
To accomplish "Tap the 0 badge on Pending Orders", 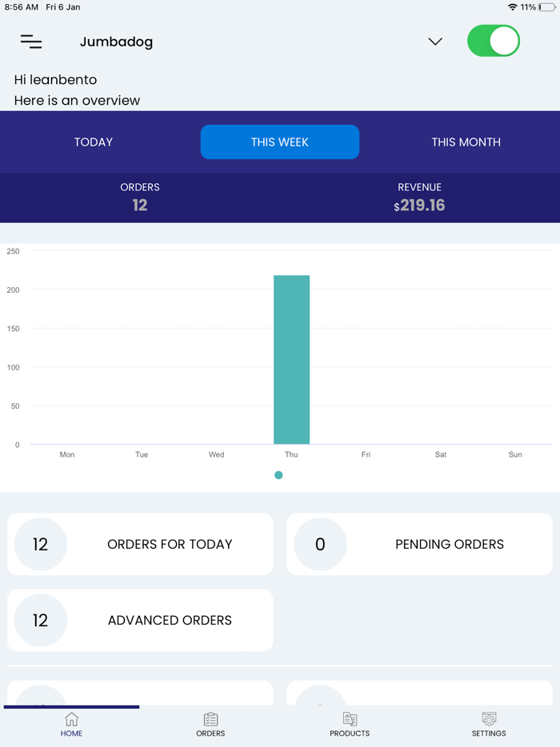I will click(320, 544).
